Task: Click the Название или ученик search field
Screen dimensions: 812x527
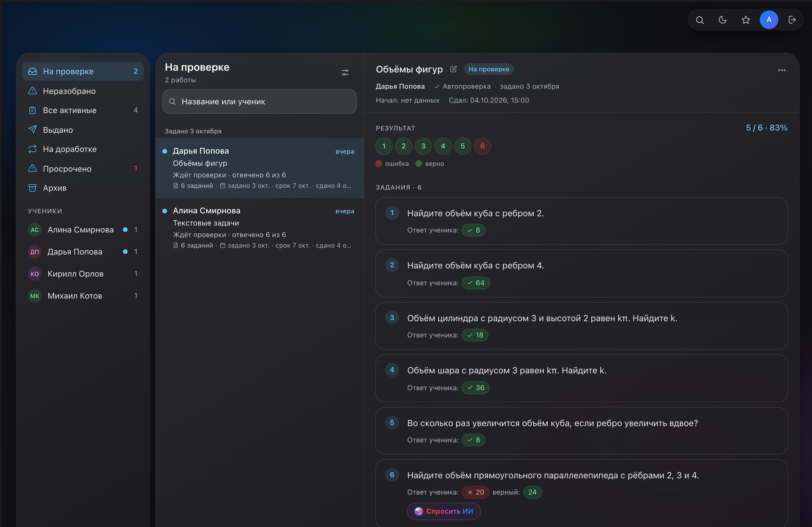Action: point(259,102)
